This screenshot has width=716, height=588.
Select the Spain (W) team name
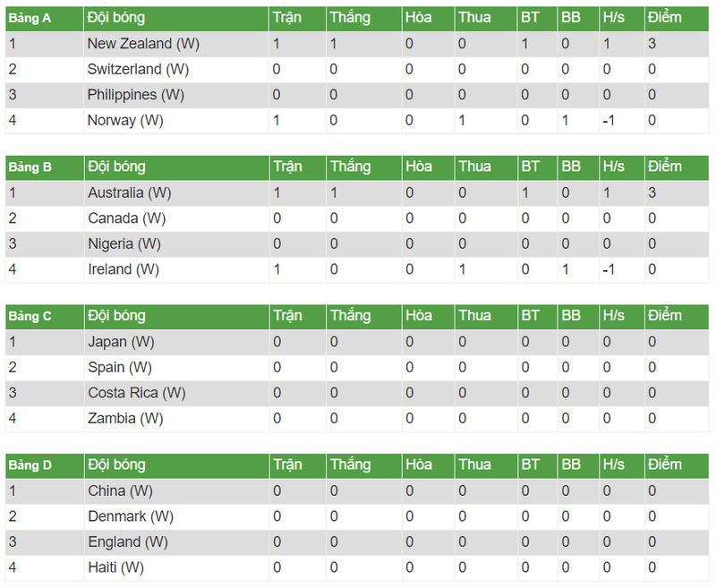tap(120, 367)
